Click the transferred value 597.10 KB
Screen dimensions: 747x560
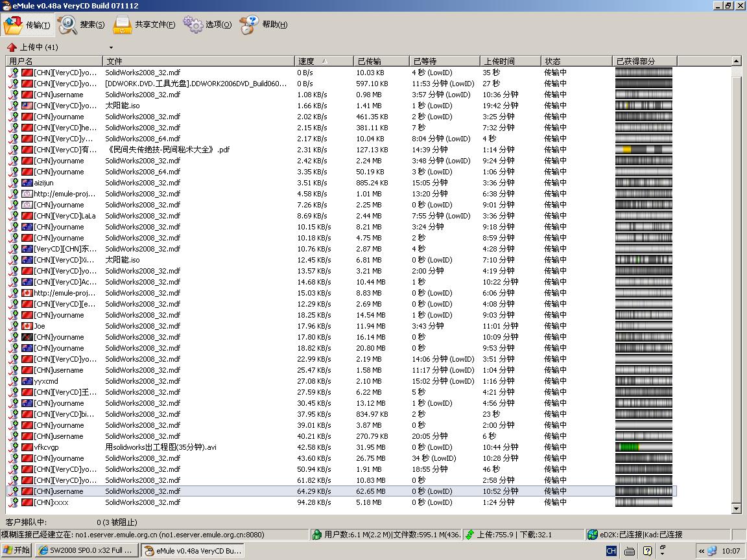(372, 84)
